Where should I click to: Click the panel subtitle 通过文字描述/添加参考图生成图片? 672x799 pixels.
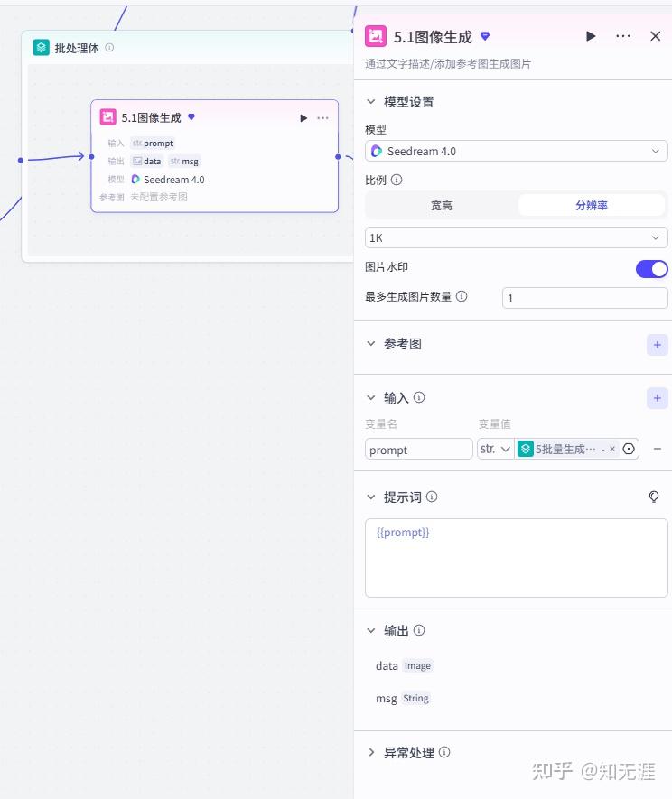(448, 64)
